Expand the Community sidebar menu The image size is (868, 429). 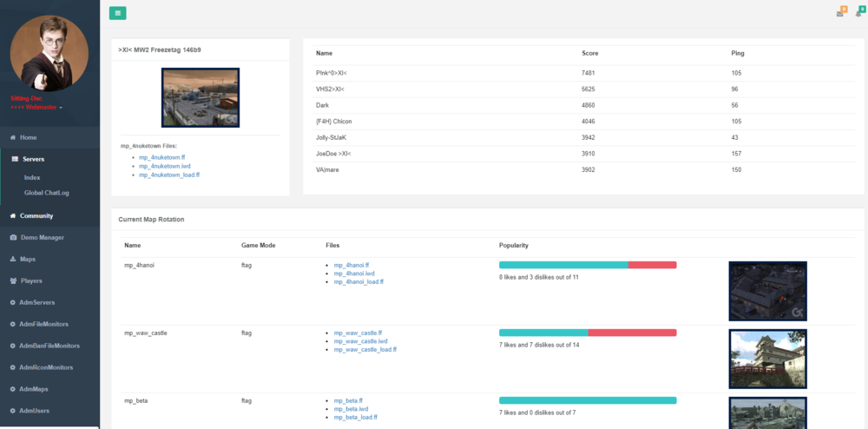pos(36,215)
